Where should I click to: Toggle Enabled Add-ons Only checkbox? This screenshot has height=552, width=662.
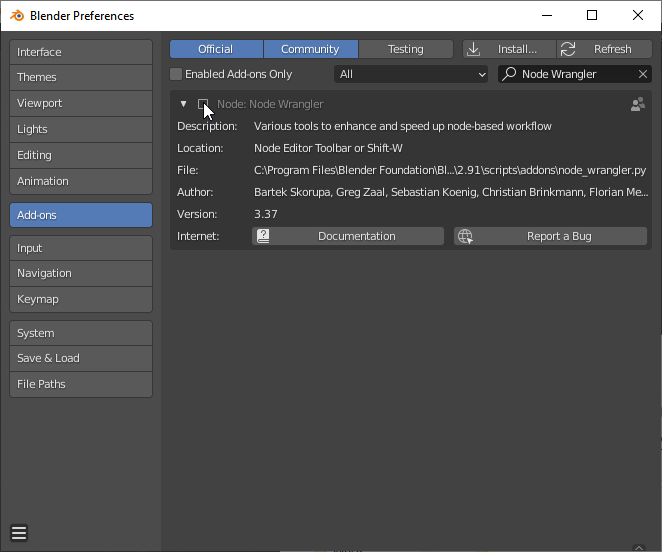176,74
